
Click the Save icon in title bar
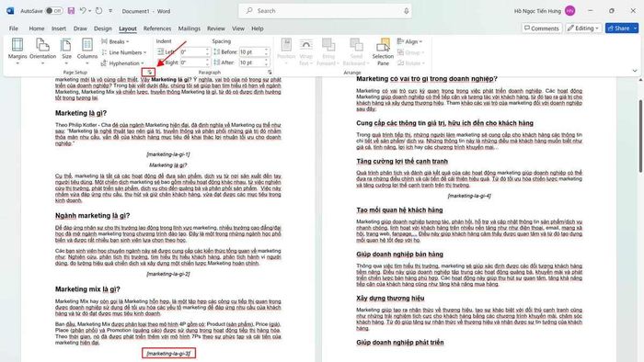[71, 11]
